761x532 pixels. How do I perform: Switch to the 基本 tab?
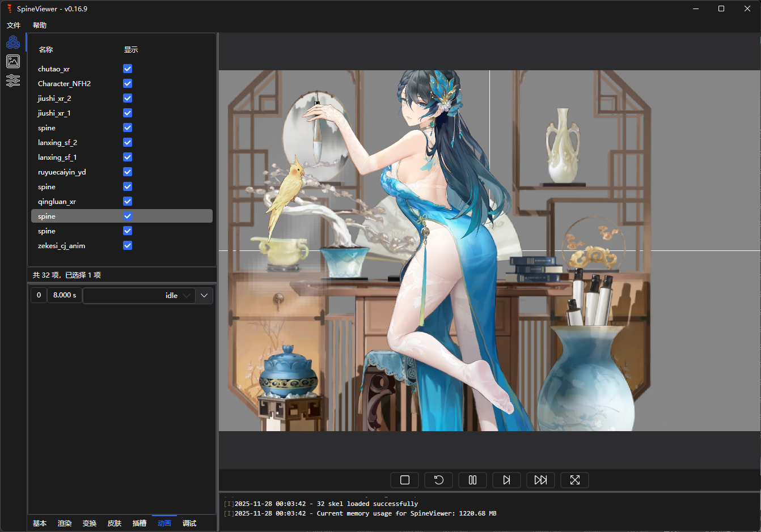(x=40, y=523)
